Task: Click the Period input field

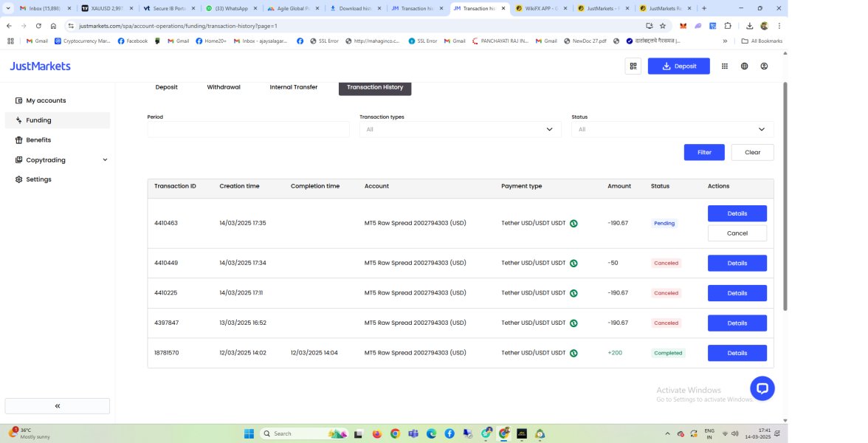Action: click(248, 129)
